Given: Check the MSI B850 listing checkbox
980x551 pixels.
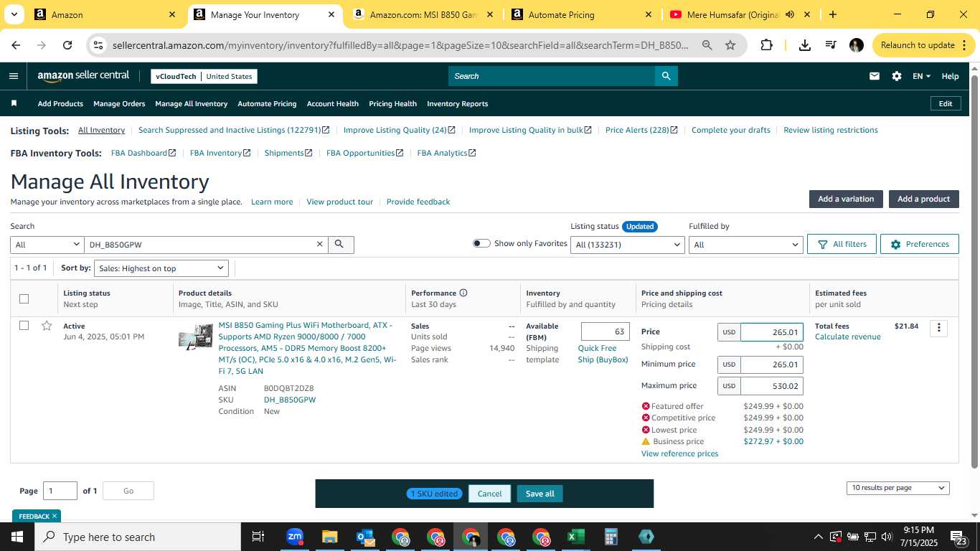Looking at the screenshot, I should (24, 326).
